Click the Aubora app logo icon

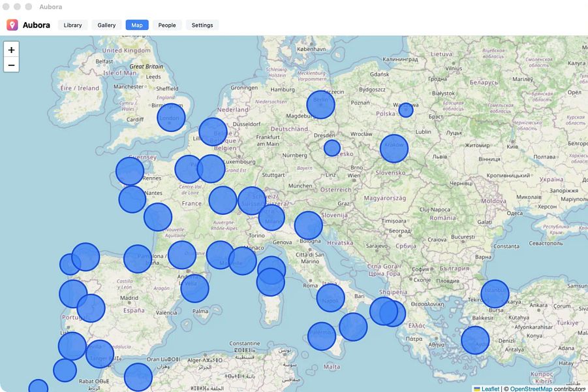(12, 25)
